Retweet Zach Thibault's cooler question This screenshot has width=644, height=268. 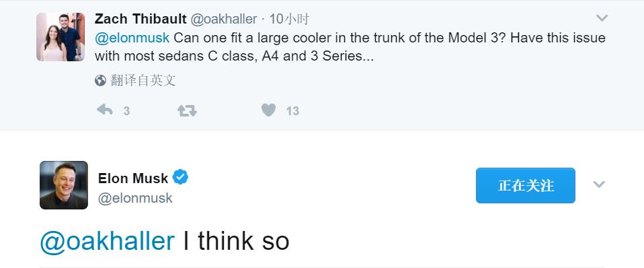click(x=187, y=110)
